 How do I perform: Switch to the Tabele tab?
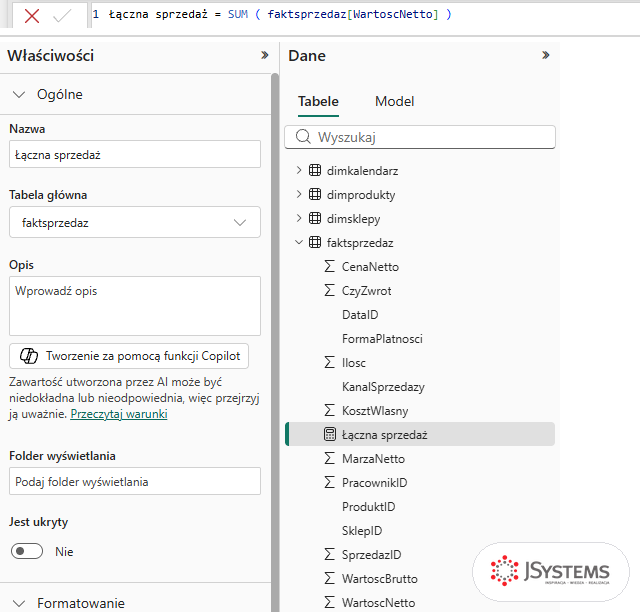(318, 101)
